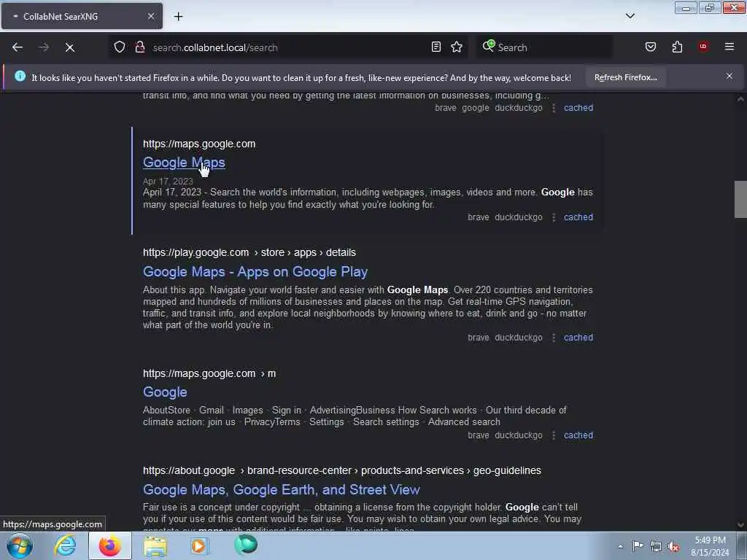This screenshot has width=747, height=560.
Task: Open the network icon in the tray
Action: [x=656, y=547]
